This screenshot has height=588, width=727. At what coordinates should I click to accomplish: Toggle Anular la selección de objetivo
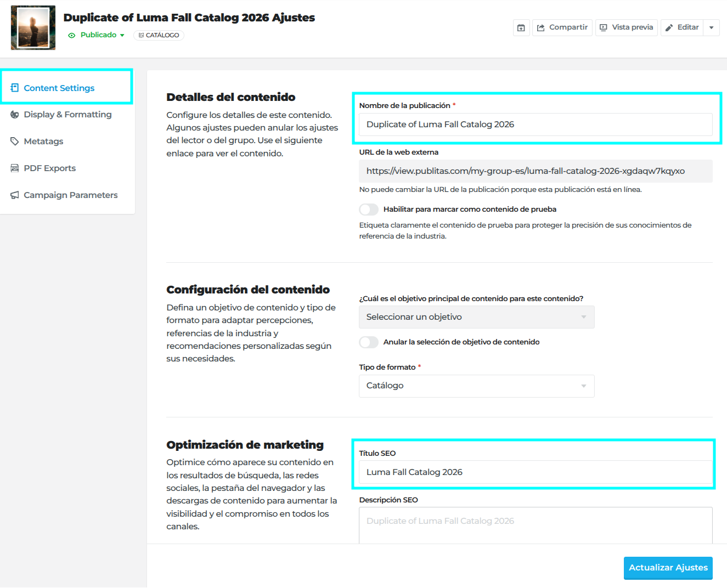369,342
